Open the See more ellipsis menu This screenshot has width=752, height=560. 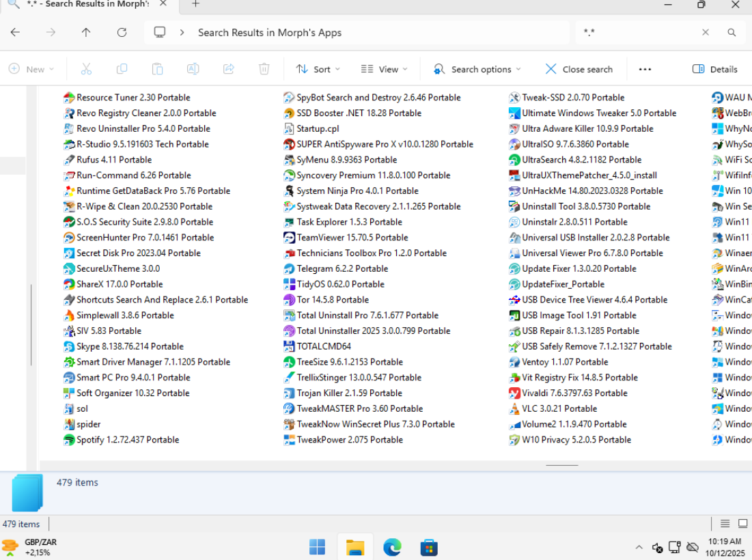click(645, 69)
